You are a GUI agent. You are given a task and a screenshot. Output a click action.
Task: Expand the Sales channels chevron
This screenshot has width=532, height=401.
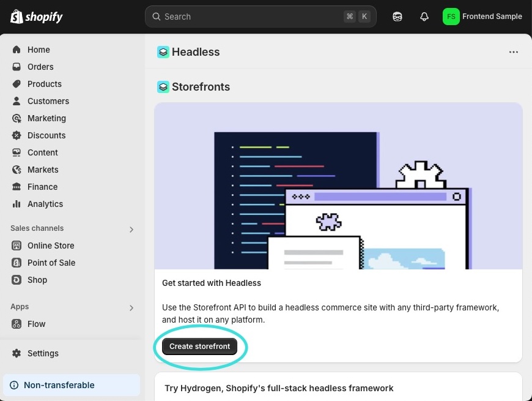pos(131,230)
